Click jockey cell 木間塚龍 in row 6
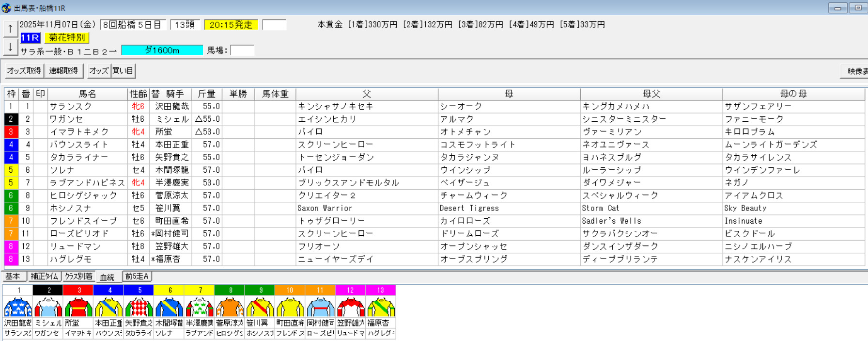Screen dimensions: 868x341 [x=172, y=170]
